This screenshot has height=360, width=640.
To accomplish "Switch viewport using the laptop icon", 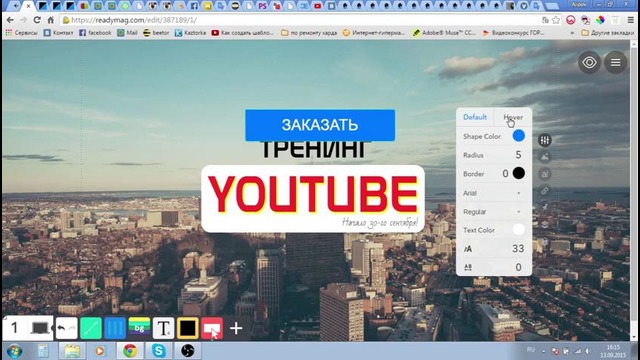I will click(x=40, y=328).
